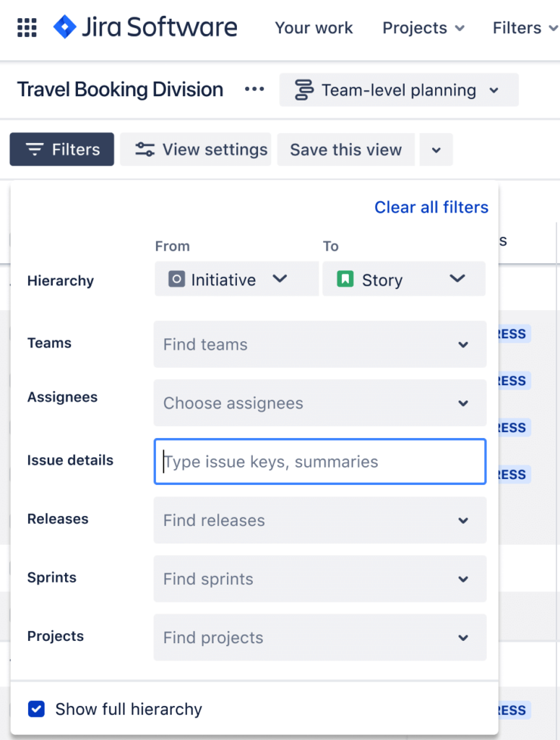Viewport: 560px width, 740px height.
Task: Click the Show full hierarchy label
Action: 129,709
